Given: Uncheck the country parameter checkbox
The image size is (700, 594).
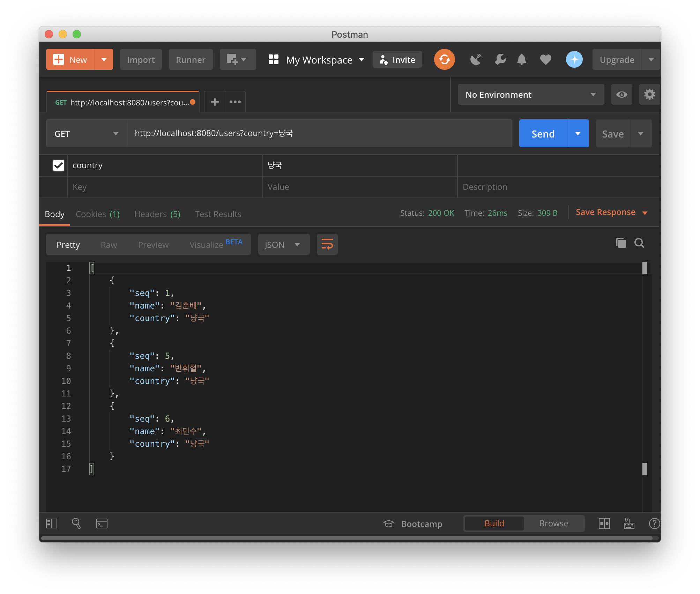Looking at the screenshot, I should click(x=58, y=165).
